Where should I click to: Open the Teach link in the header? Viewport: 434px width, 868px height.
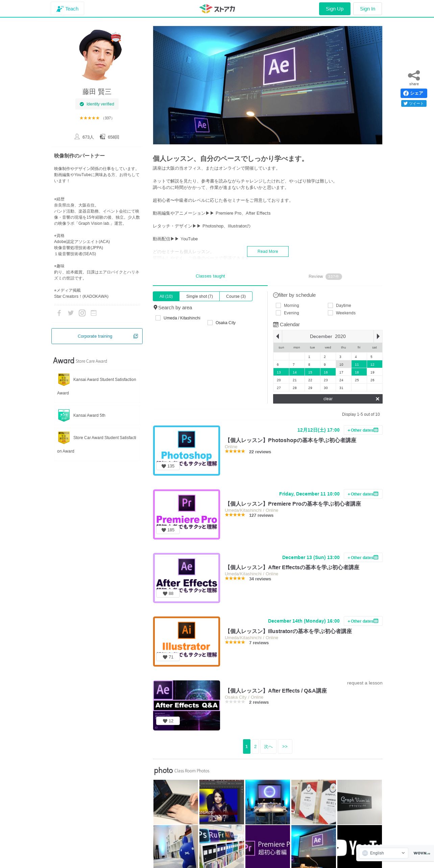coord(68,9)
